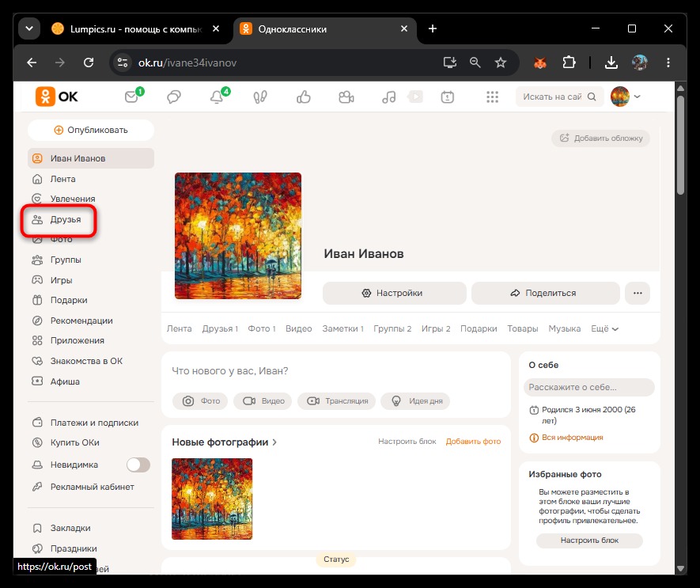Open the Заметки 1 profile tab

pos(342,329)
